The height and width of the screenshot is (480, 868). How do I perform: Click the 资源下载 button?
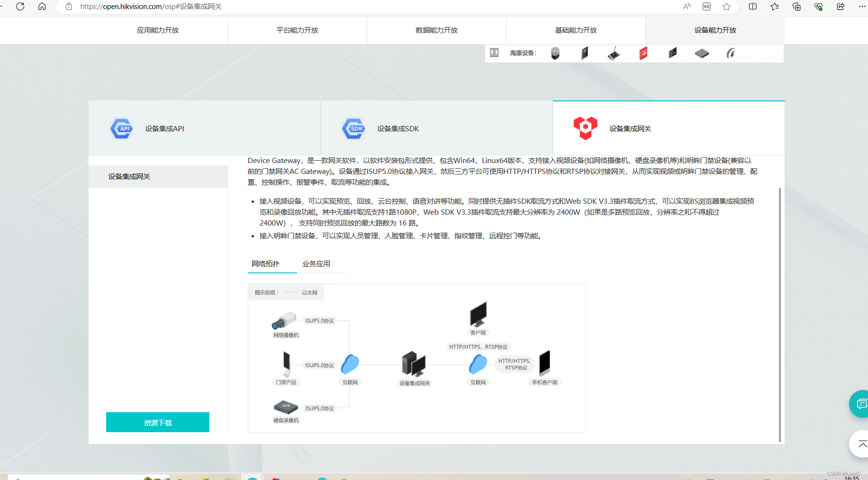(158, 422)
